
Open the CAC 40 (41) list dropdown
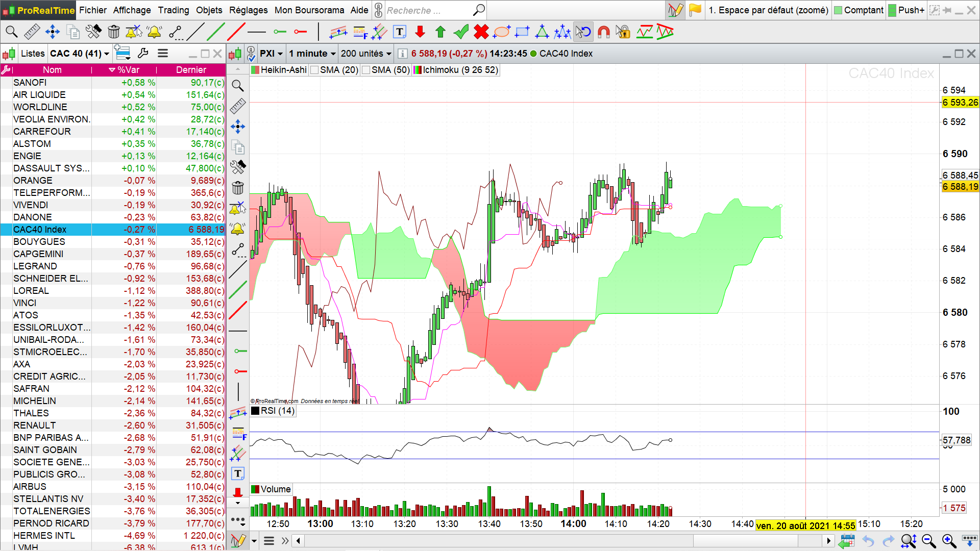(80, 54)
